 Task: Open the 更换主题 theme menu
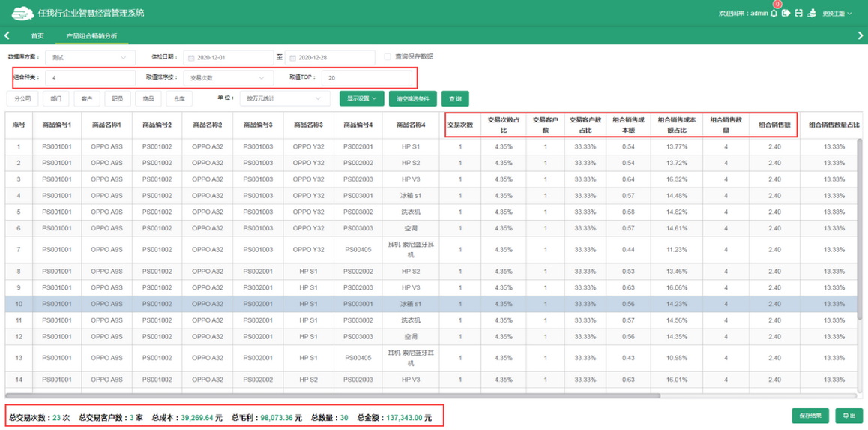click(x=837, y=14)
